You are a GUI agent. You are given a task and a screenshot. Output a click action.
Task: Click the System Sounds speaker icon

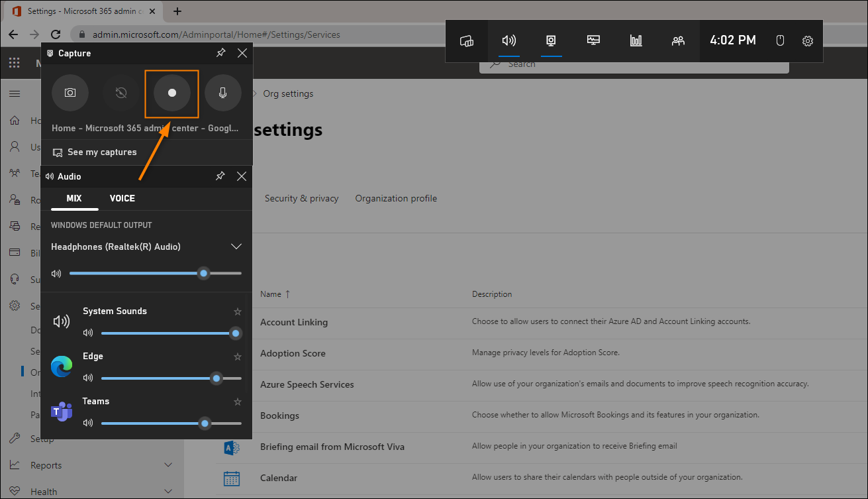(62, 321)
